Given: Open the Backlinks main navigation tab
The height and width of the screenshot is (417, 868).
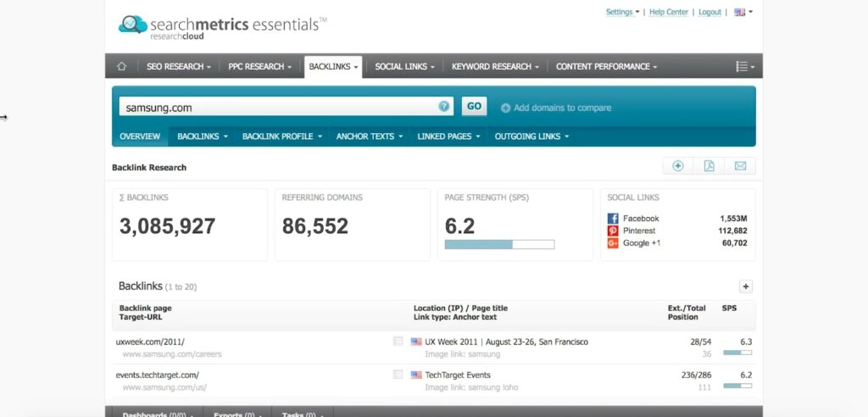Looking at the screenshot, I should tap(333, 66).
